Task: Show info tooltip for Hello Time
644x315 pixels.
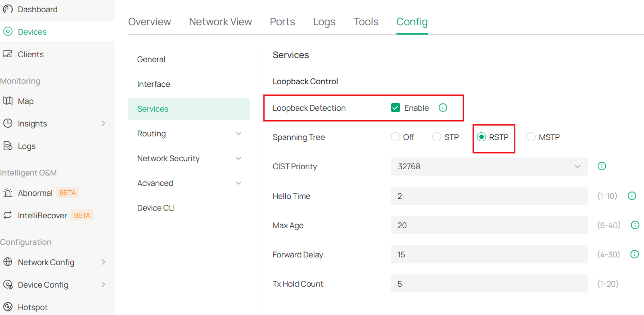Action: pyautogui.click(x=632, y=196)
